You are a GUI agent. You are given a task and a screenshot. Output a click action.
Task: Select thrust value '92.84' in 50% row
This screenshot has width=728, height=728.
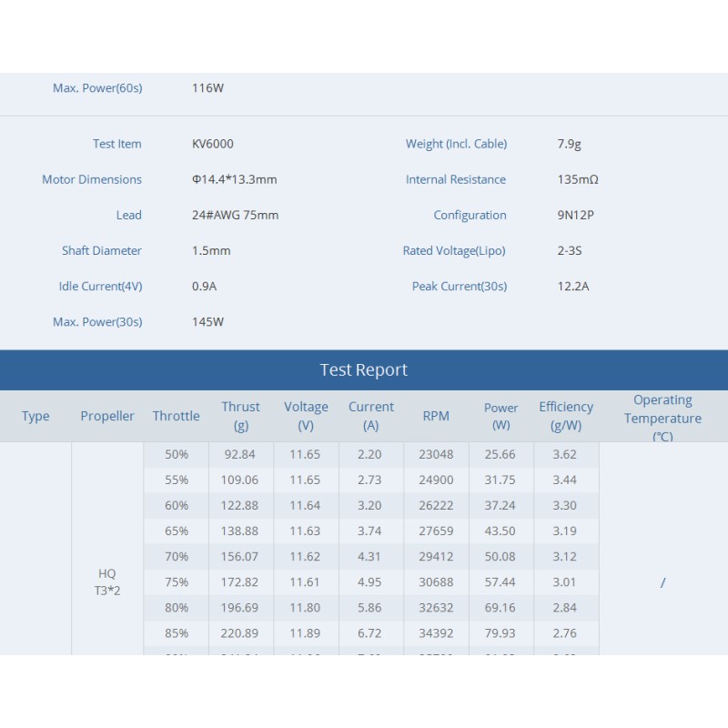pos(240,454)
